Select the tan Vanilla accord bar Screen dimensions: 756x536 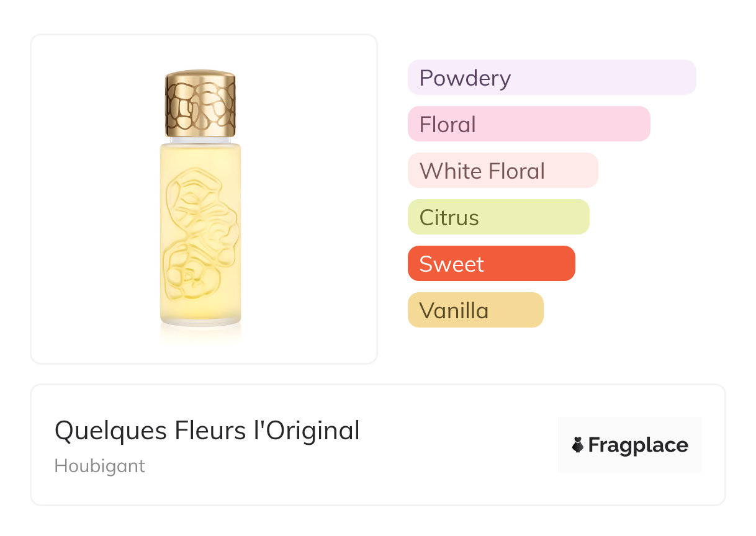tap(475, 310)
